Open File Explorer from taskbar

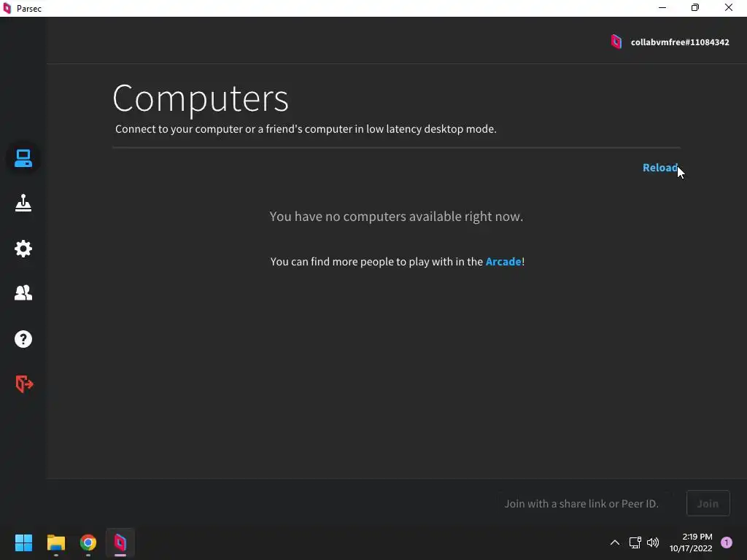[x=55, y=542]
